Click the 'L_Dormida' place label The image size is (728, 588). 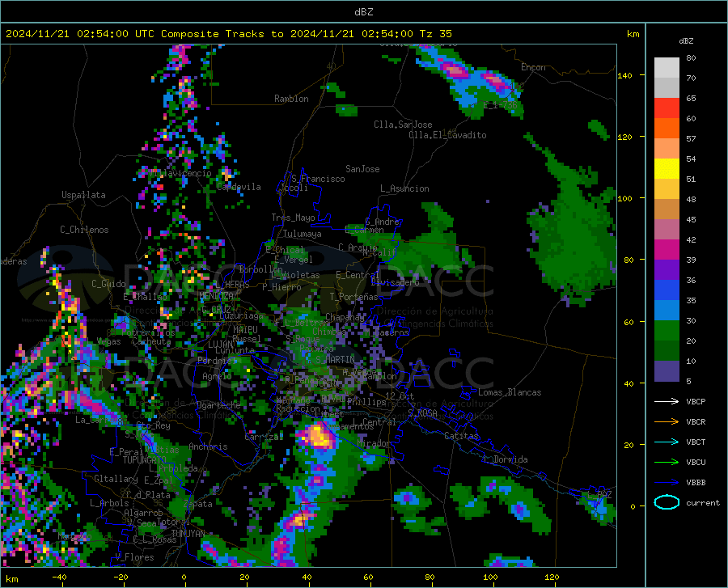tap(505, 459)
